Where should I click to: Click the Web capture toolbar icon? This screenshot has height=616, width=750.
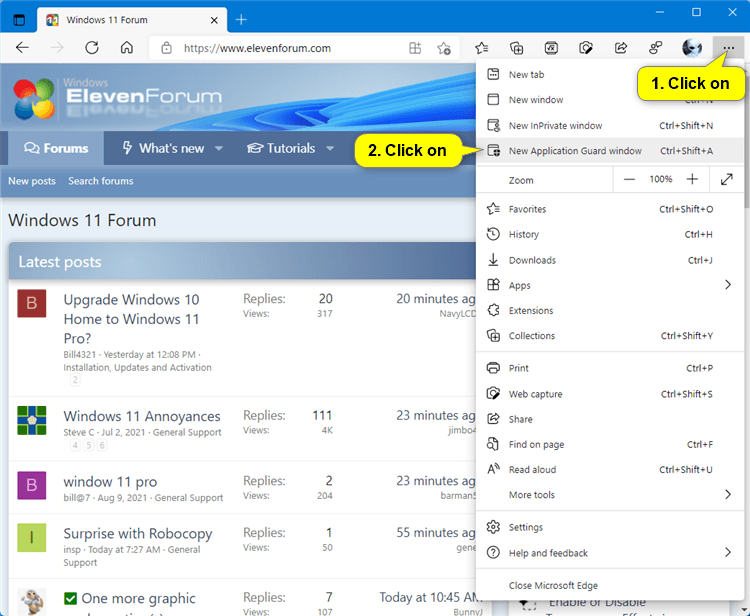pyautogui.click(x=586, y=48)
